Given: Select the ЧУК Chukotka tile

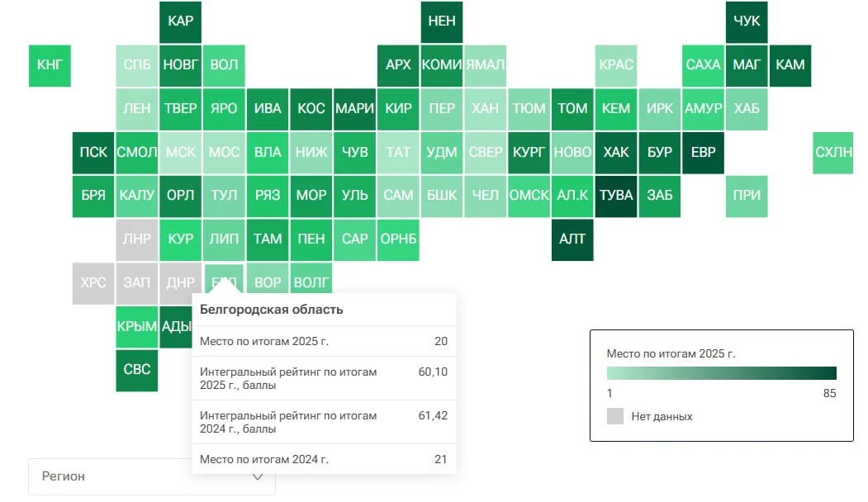Looking at the screenshot, I should 747,21.
